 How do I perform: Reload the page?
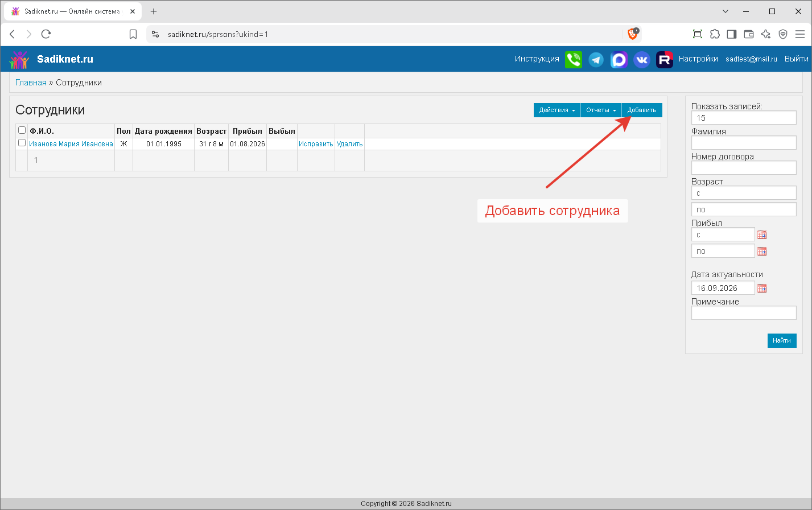[46, 34]
